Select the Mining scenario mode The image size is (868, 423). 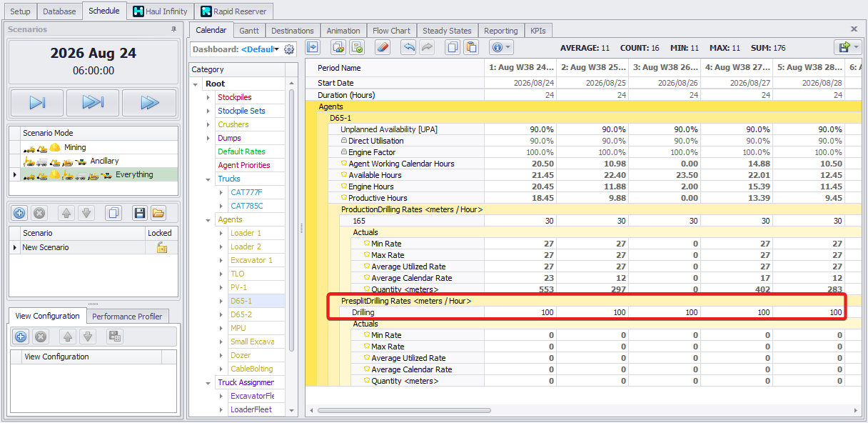tap(74, 147)
